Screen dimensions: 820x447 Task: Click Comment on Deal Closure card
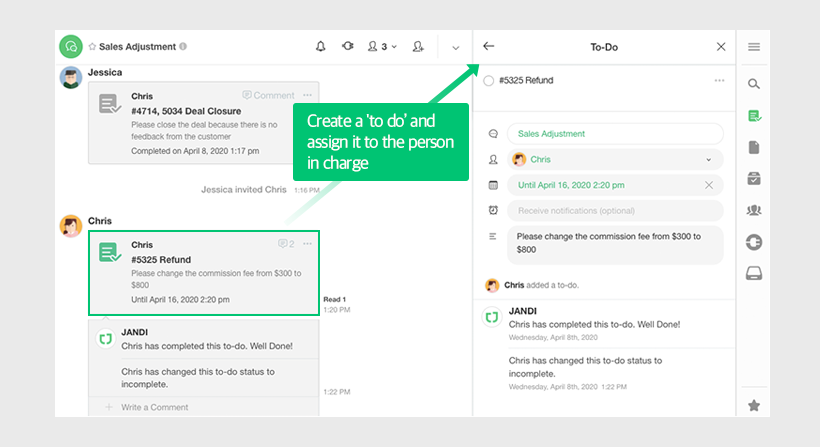[268, 96]
